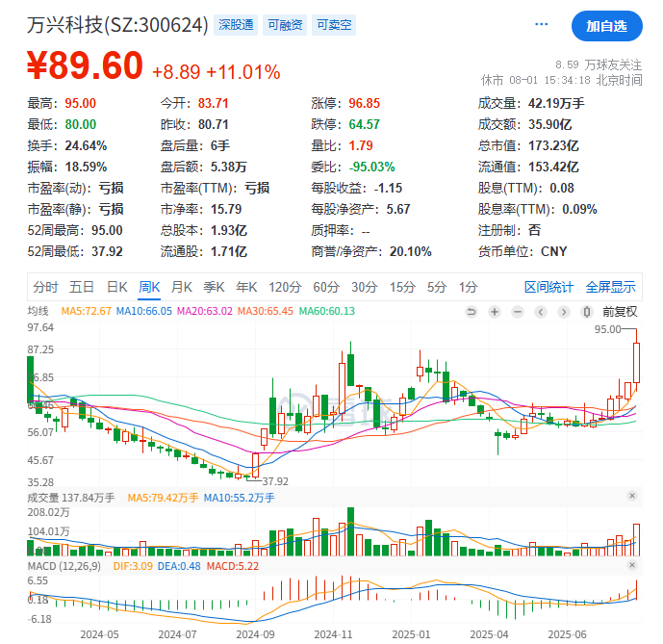The height and width of the screenshot is (644, 663).
Task: Click the 成交量 137.84万手 label
Action: click(71, 498)
